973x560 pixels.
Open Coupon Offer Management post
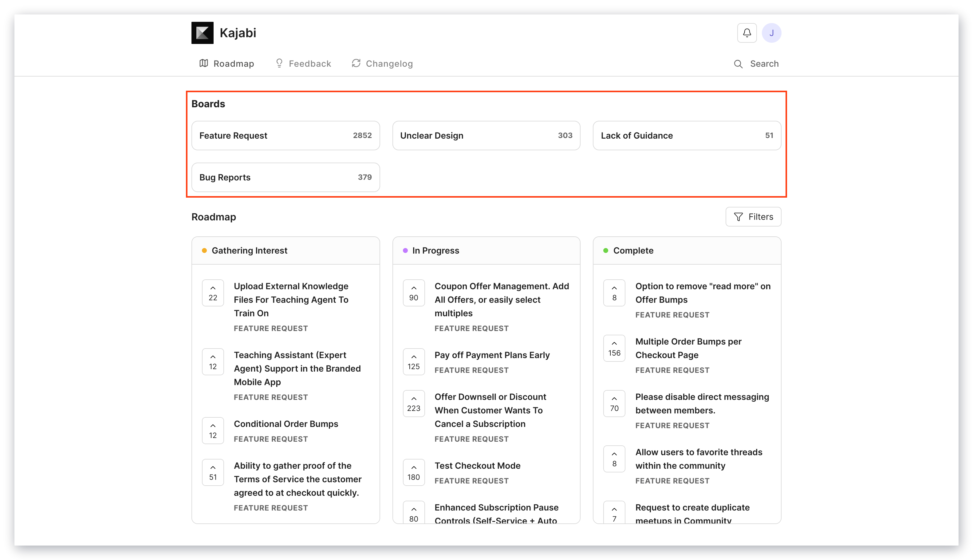click(502, 300)
